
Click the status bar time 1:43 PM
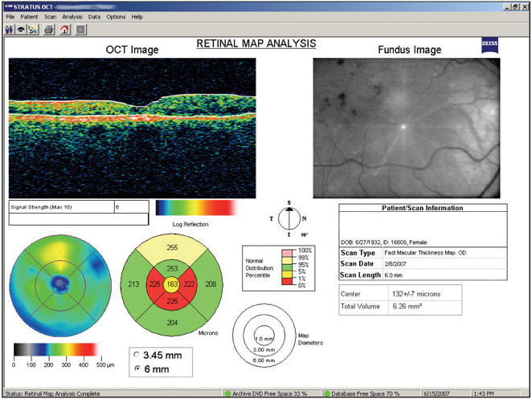tap(484, 393)
